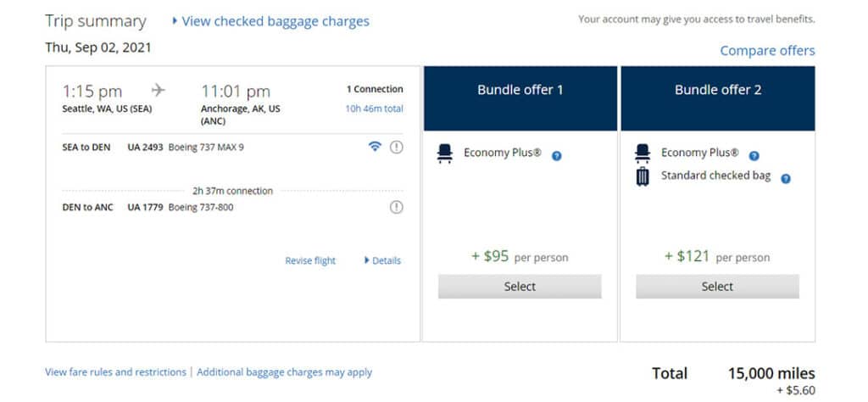868x402 pixels.
Task: Open View fare rules and restrictions
Action: point(115,372)
